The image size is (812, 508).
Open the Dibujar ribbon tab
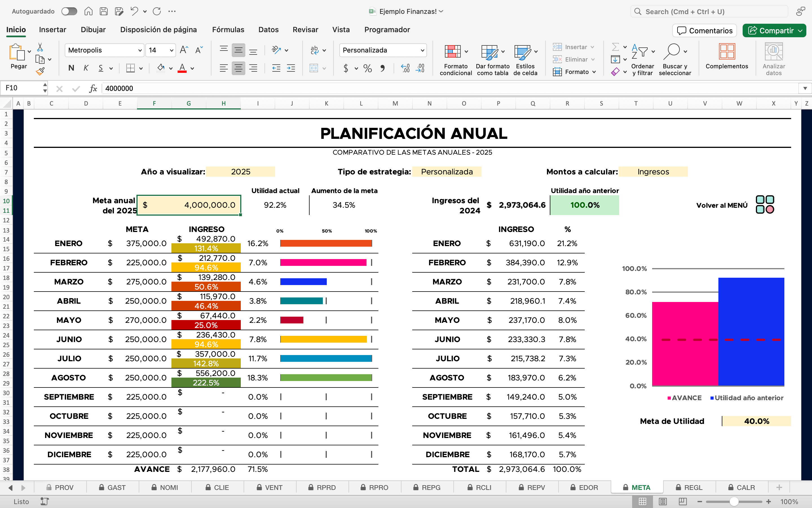tap(93, 30)
